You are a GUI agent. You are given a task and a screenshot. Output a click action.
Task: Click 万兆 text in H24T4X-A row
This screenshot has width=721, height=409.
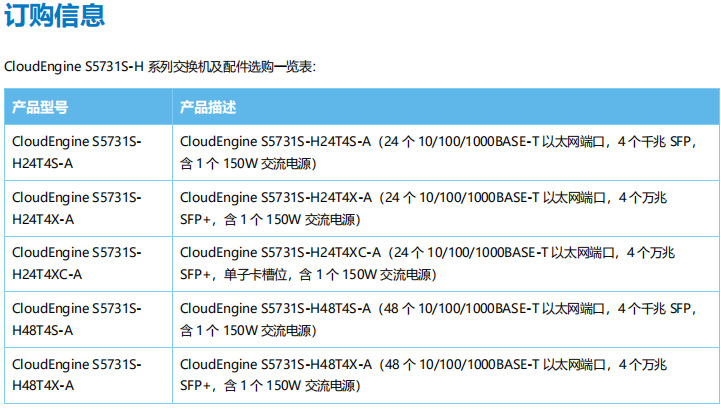pos(654,198)
